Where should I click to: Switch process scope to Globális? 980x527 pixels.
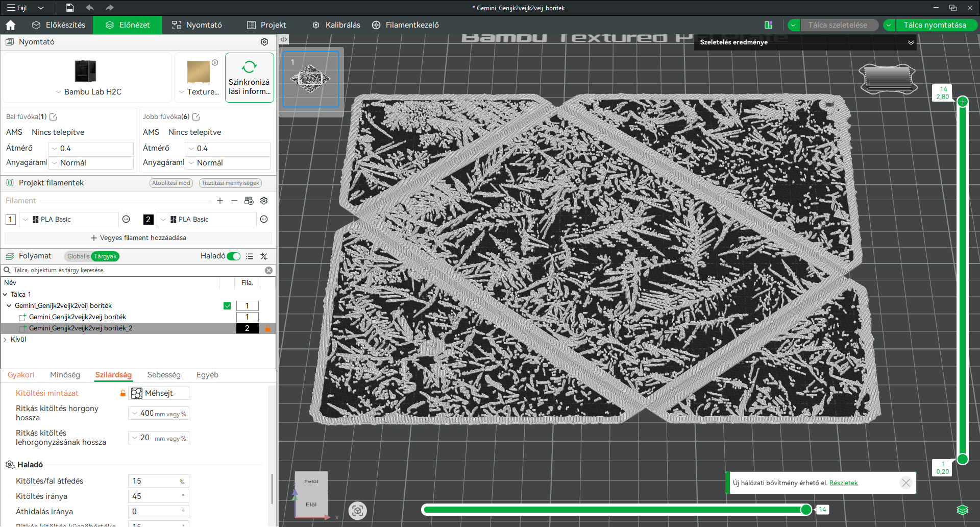pyautogui.click(x=78, y=256)
